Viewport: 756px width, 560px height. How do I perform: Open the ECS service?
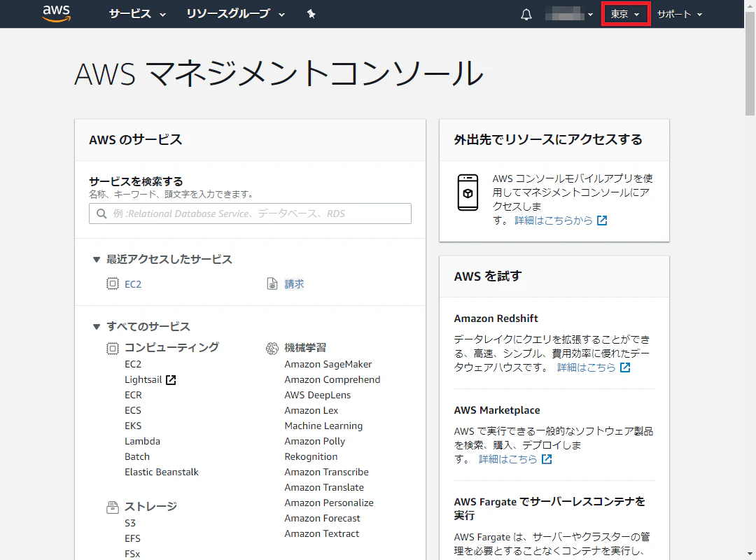pos(133,410)
